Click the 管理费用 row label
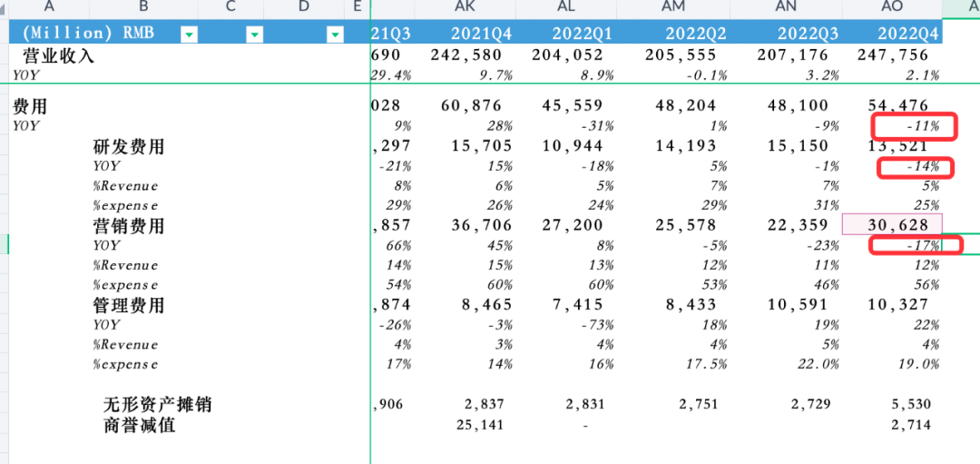The width and height of the screenshot is (980, 464). (x=129, y=305)
